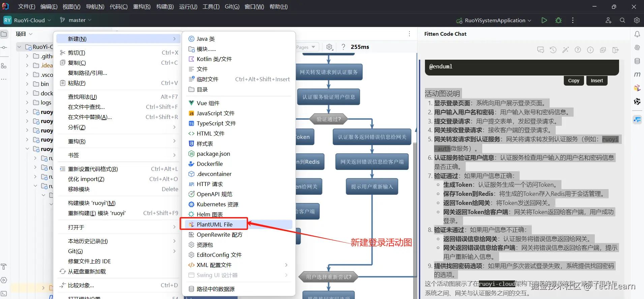The height and width of the screenshot is (299, 644).
Task: Open the Structure tool window icon
Action: coord(4,66)
